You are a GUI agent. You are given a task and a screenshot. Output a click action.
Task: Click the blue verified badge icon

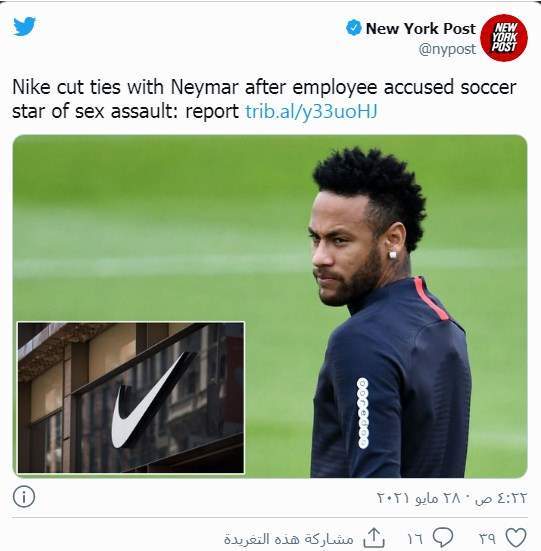point(353,28)
